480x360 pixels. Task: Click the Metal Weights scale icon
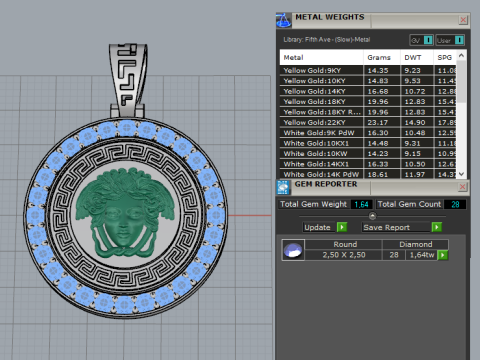pos(283,20)
